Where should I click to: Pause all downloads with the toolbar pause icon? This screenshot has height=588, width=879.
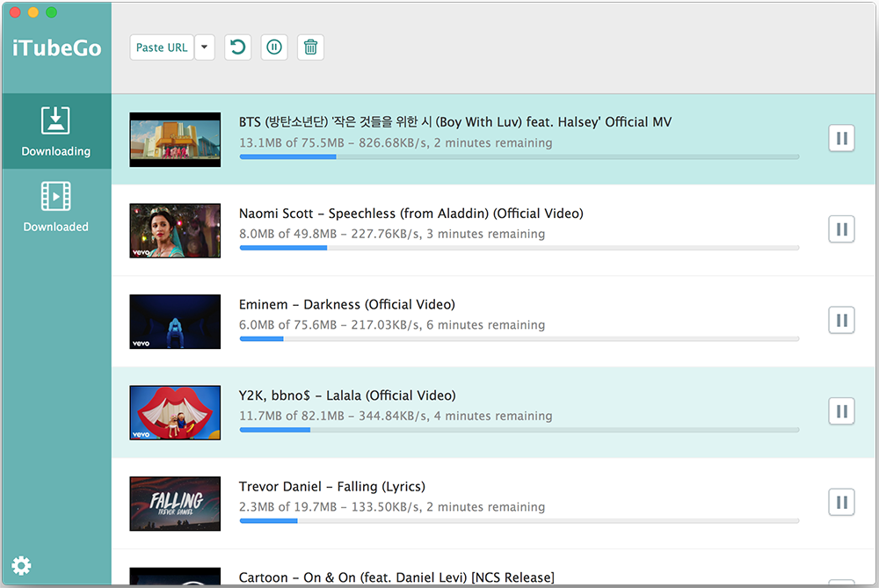(274, 47)
